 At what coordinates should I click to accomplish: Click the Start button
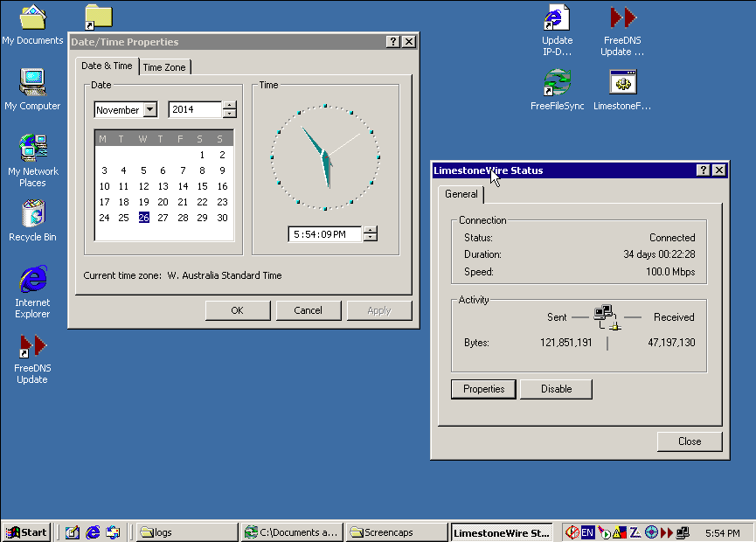tap(27, 532)
